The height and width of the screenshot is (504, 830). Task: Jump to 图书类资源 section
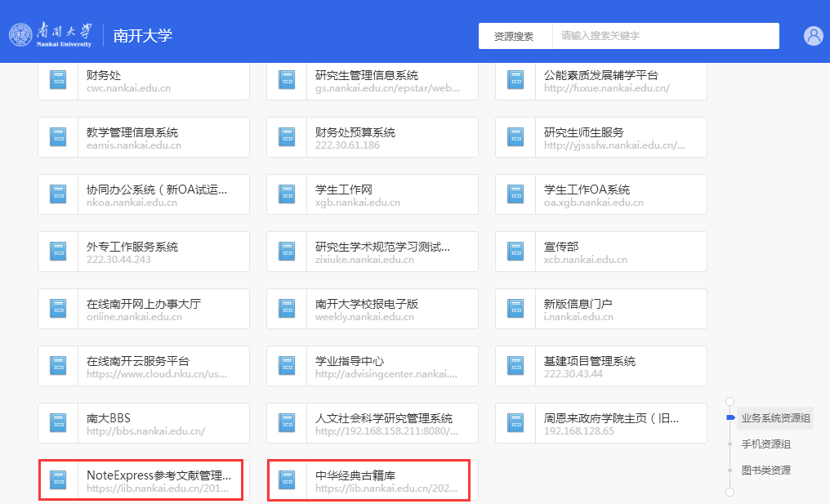coord(765,471)
